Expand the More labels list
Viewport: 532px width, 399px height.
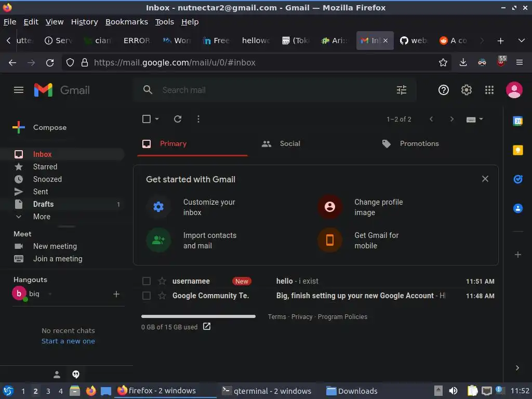pos(42,217)
